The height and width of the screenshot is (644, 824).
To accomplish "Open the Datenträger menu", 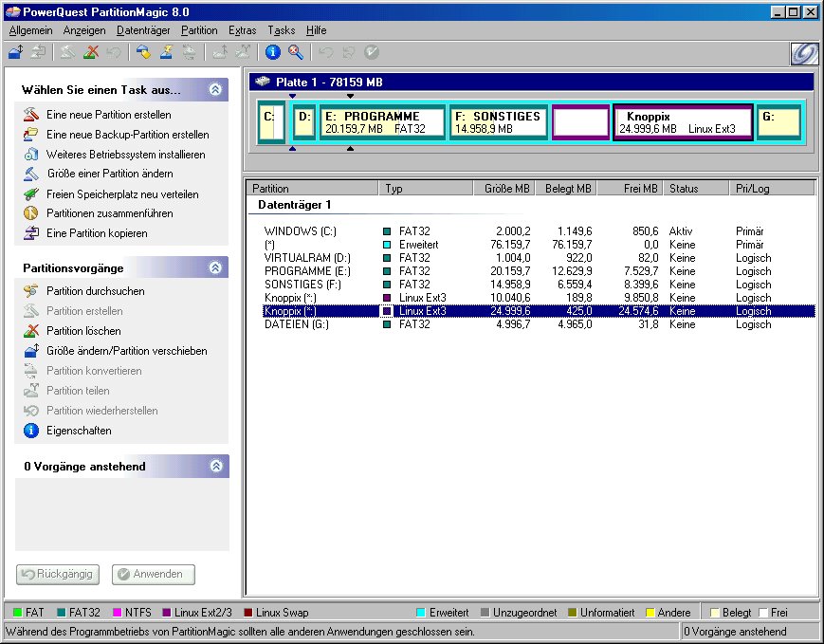I will pos(143,30).
